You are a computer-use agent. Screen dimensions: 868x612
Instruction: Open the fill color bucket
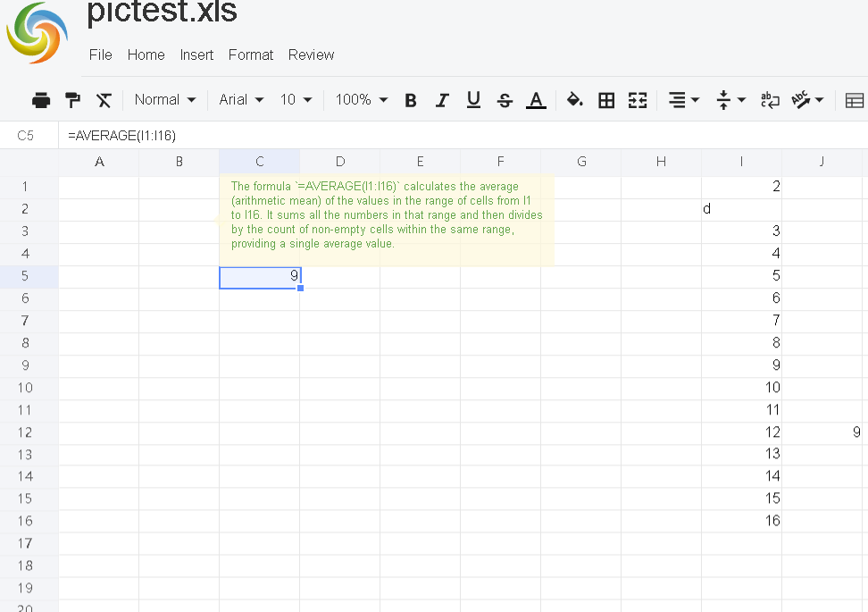[575, 100]
